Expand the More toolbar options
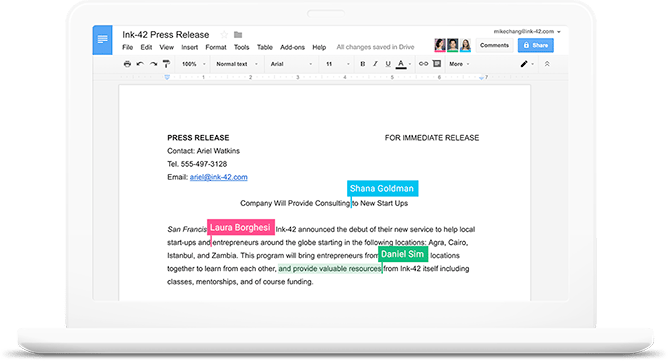The image size is (668, 361). click(459, 64)
